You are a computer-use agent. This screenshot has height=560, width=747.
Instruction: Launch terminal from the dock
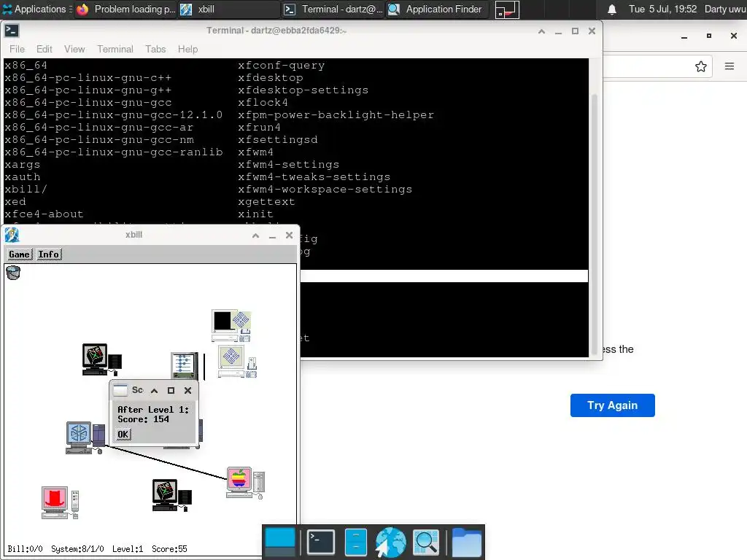(x=321, y=542)
